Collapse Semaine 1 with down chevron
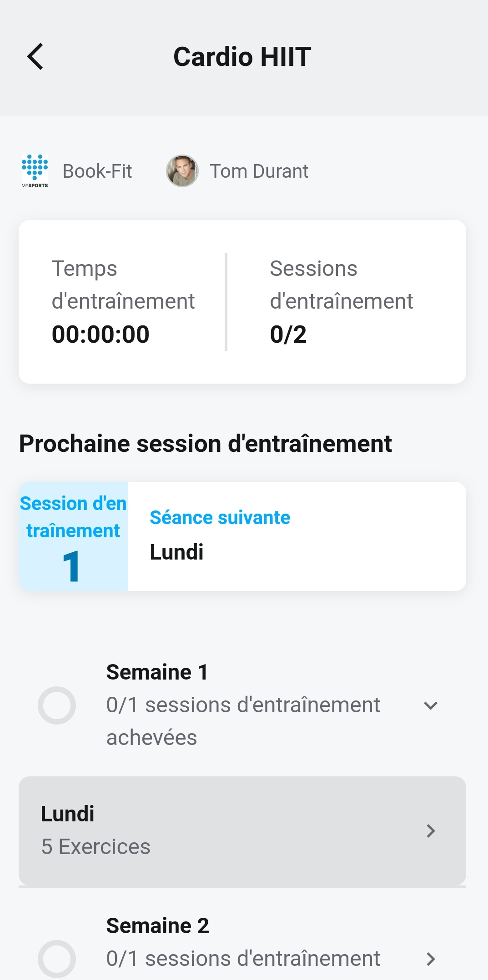Screen dimensions: 488x980 click(430, 705)
